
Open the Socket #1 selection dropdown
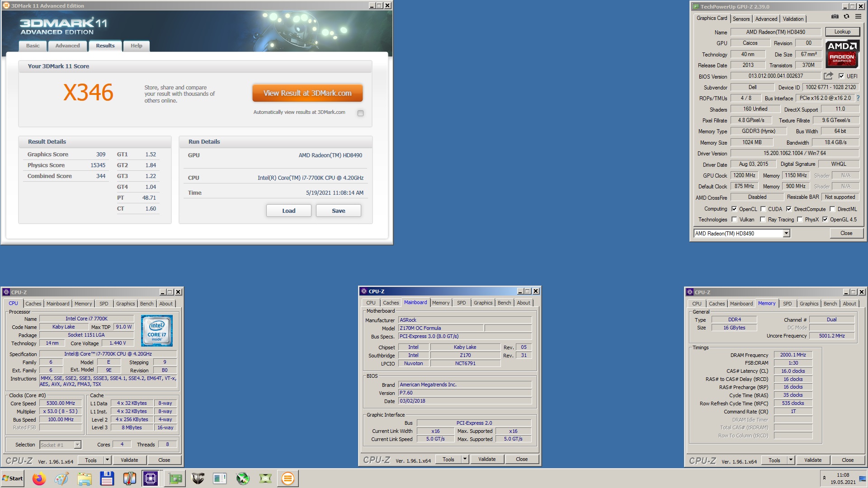[x=77, y=445]
